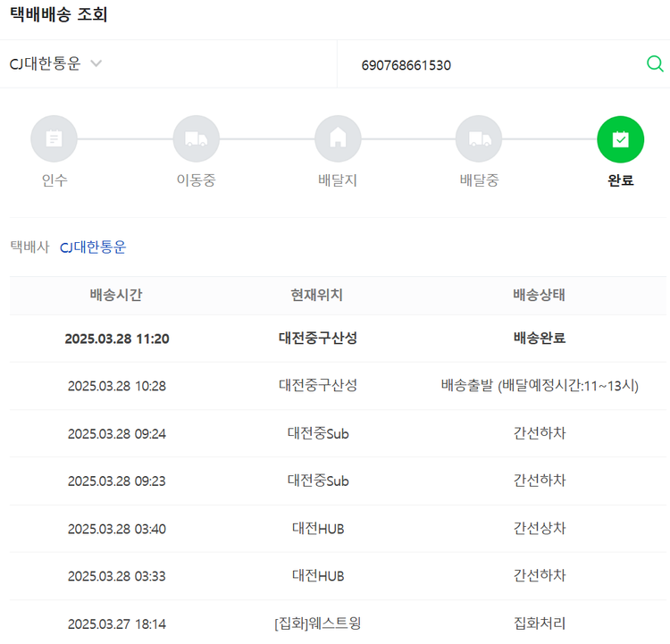Click the green search magnifier icon
This screenshot has width=670, height=644.
tap(655, 64)
